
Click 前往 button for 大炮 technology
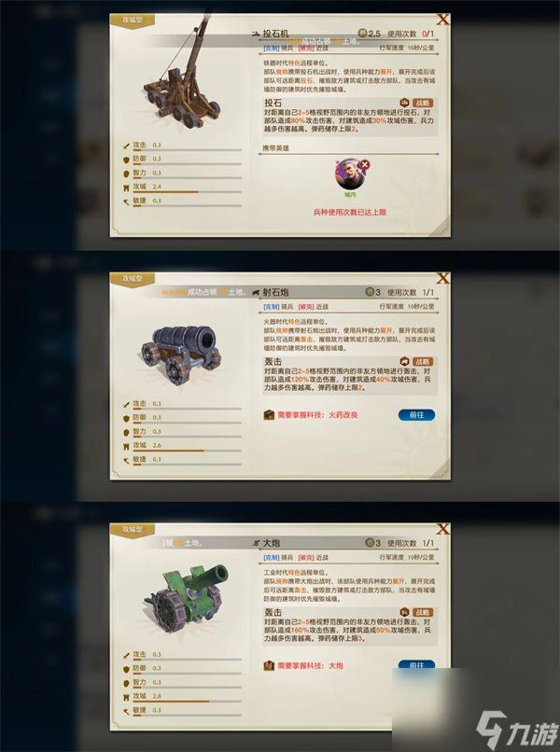tap(416, 664)
